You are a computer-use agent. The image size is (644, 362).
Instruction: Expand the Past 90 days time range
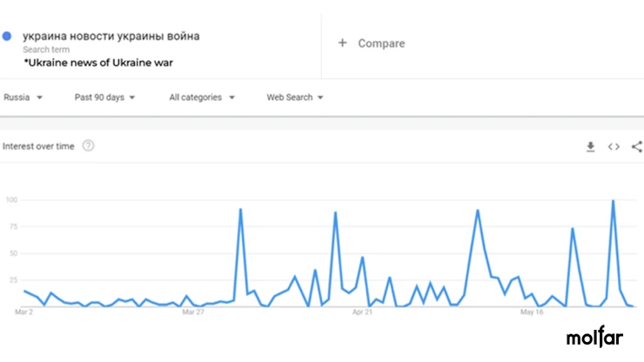[x=104, y=97]
